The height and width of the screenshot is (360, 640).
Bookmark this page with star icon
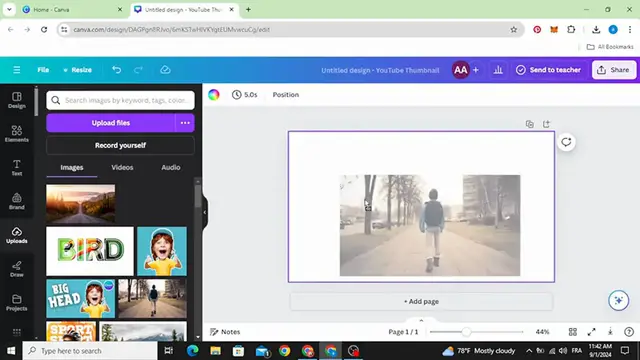(513, 29)
